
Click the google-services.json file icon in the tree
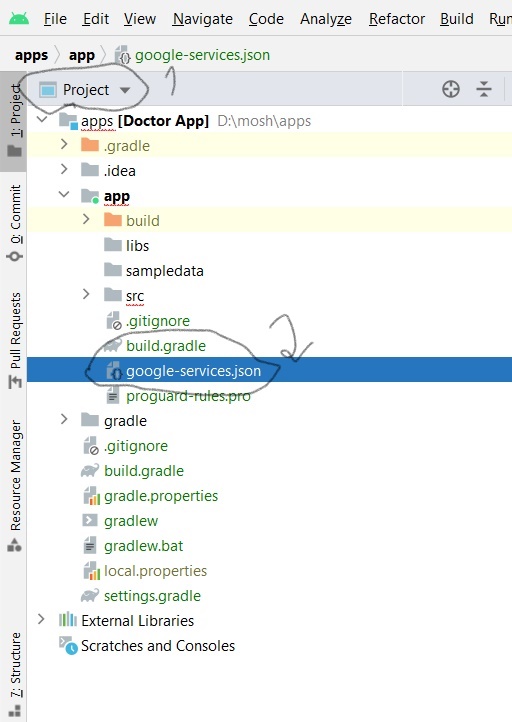coord(114,371)
